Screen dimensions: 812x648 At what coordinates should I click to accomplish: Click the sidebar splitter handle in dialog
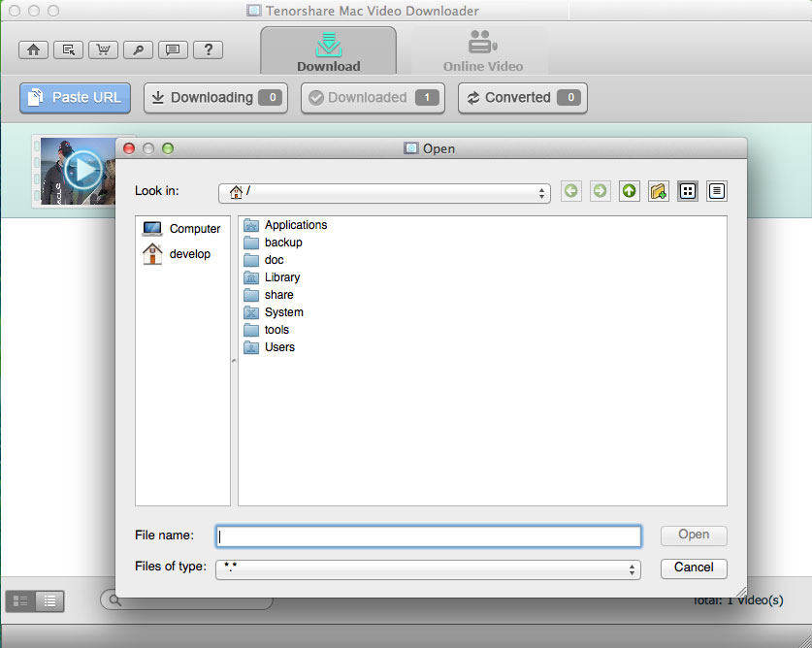point(234,361)
